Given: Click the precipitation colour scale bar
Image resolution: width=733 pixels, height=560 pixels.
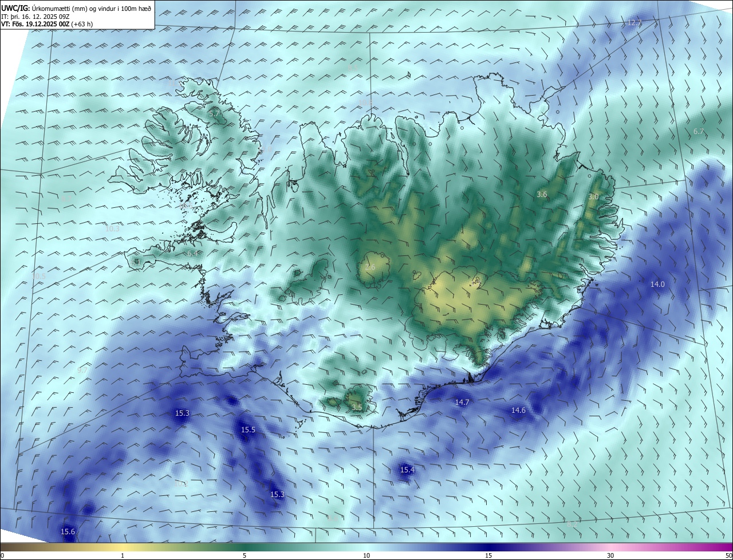Looking at the screenshot, I should click(x=366, y=547).
